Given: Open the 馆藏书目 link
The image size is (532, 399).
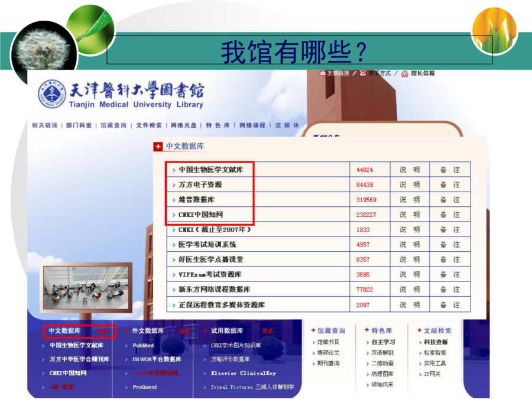Looking at the screenshot, I should pos(328,342).
